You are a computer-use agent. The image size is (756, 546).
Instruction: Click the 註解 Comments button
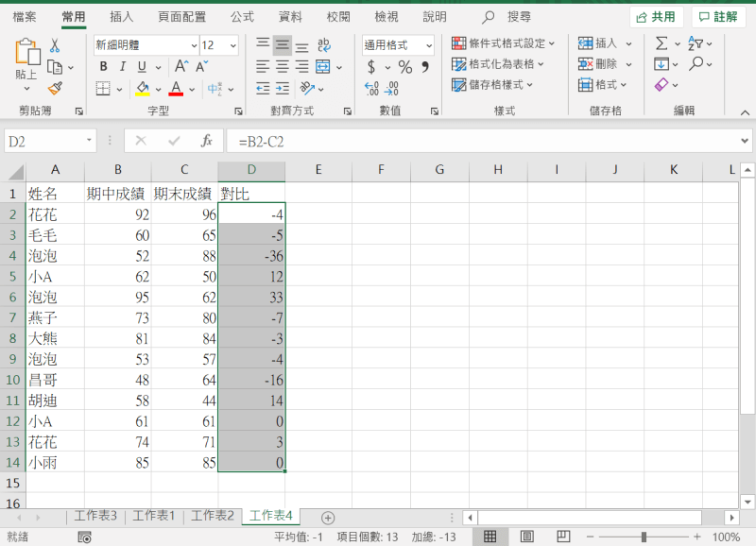click(x=718, y=17)
